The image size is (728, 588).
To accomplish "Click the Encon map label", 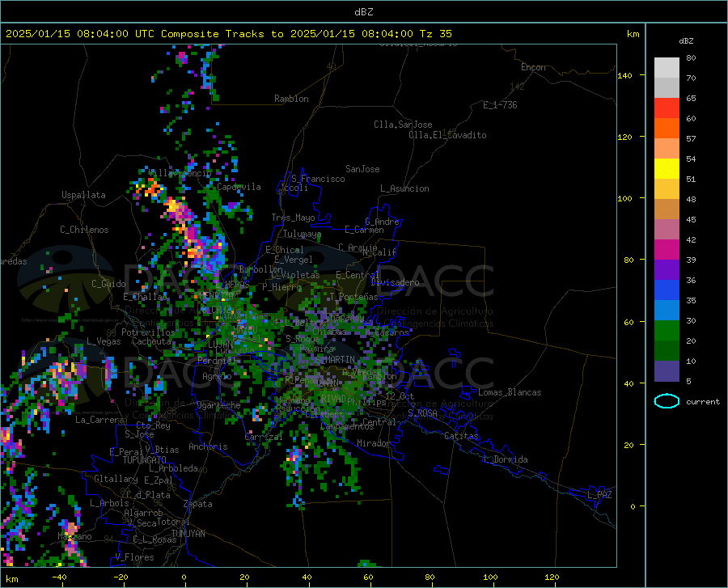I will pyautogui.click(x=534, y=67).
